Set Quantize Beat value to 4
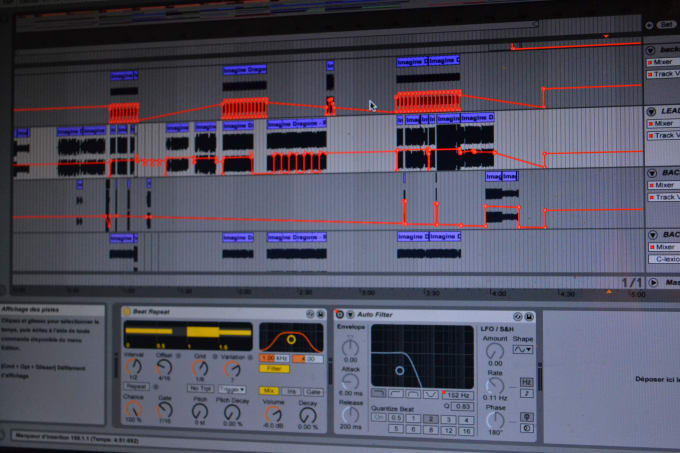Viewport: 680px width, 453px height. (x=466, y=420)
